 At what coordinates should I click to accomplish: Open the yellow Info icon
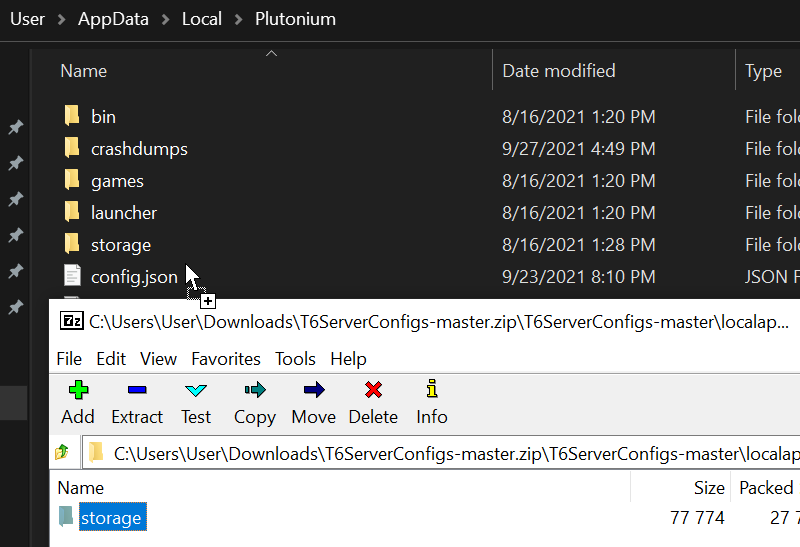[x=431, y=390]
